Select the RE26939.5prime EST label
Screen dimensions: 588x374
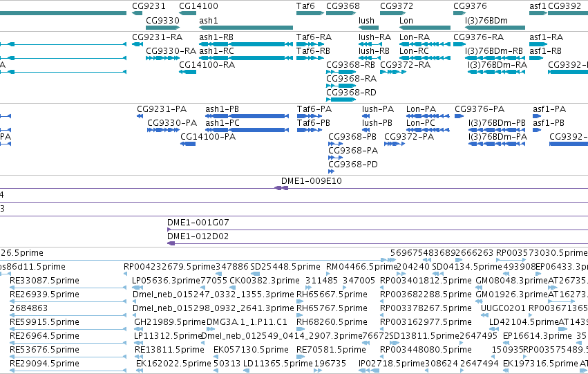44,295
